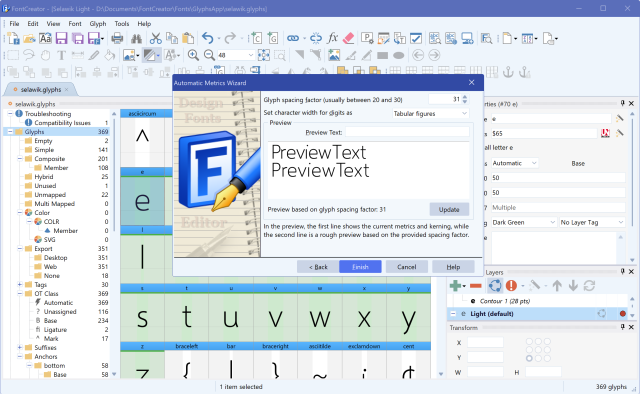Screen dimensions: 640x394
Task: Click Cancel in the Metrics Wizard
Action: 407,267
